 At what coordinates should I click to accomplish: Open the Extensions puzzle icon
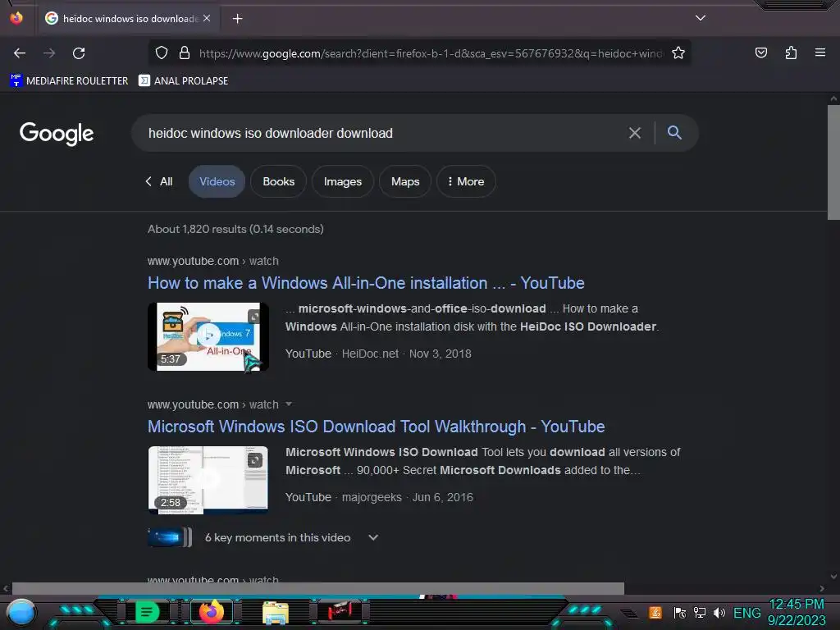[x=791, y=52]
